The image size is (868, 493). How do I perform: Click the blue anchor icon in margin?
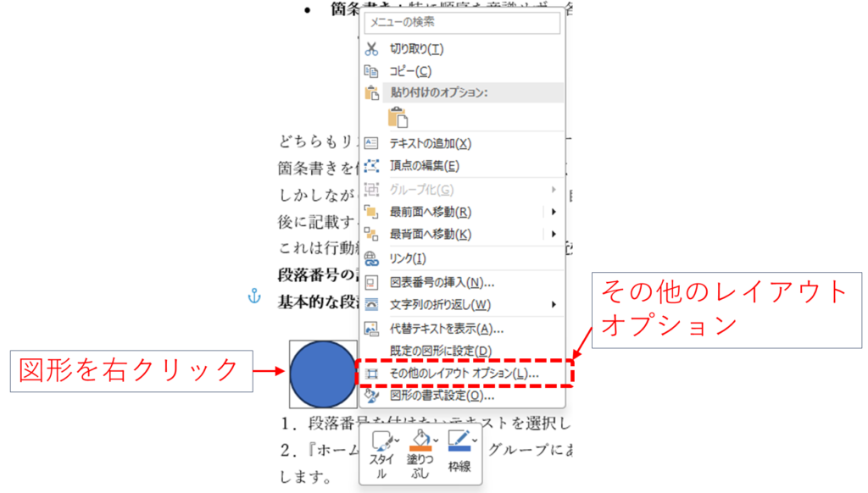tap(252, 296)
